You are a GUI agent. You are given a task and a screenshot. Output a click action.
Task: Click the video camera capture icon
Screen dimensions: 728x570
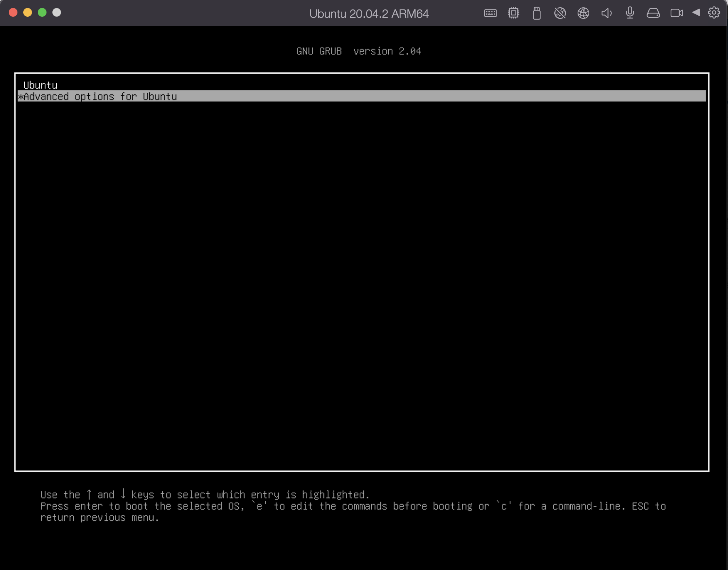[676, 13]
